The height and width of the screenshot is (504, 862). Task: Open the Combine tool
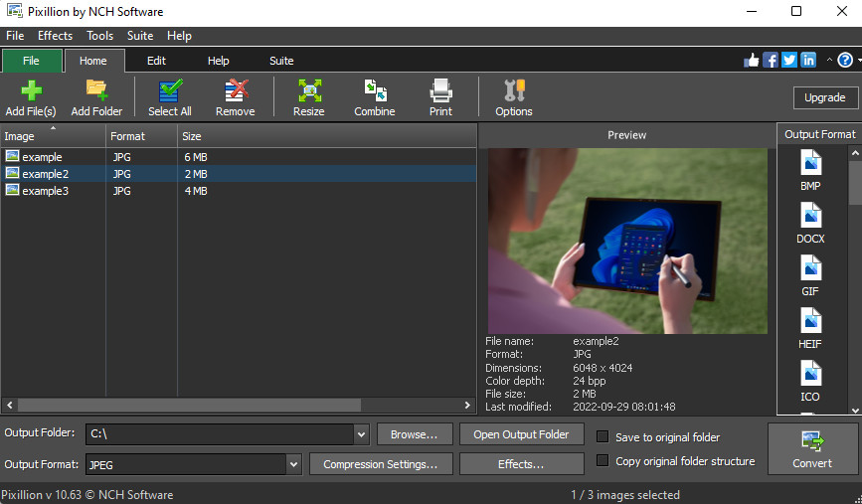(x=375, y=97)
